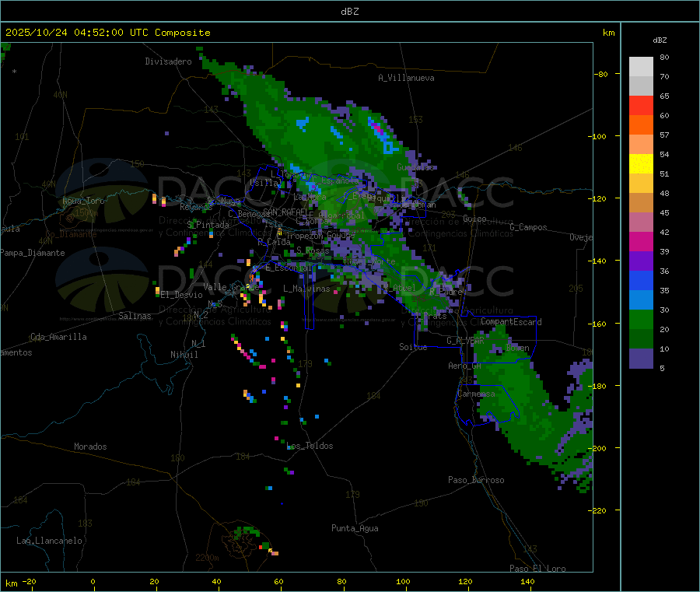Click the Goico map label
Screen dimensions: 700x592
474,219
